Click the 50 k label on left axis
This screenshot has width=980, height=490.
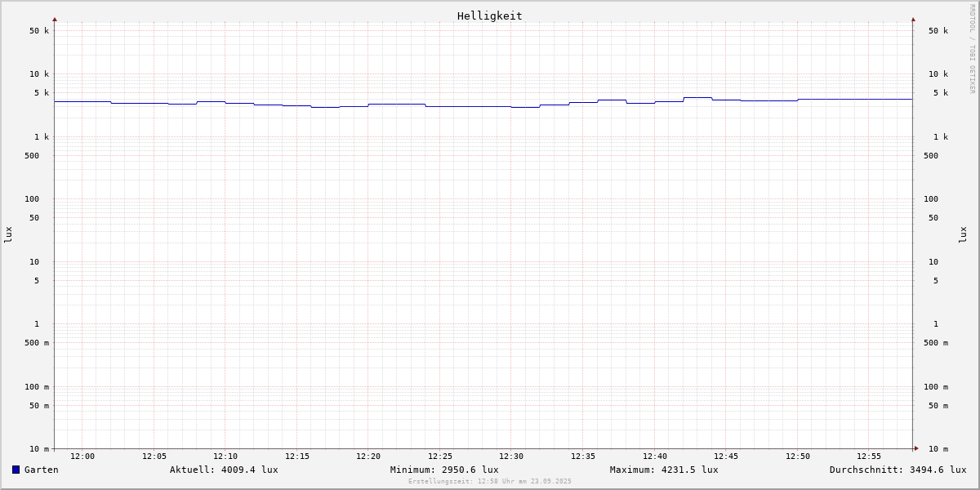(x=39, y=31)
